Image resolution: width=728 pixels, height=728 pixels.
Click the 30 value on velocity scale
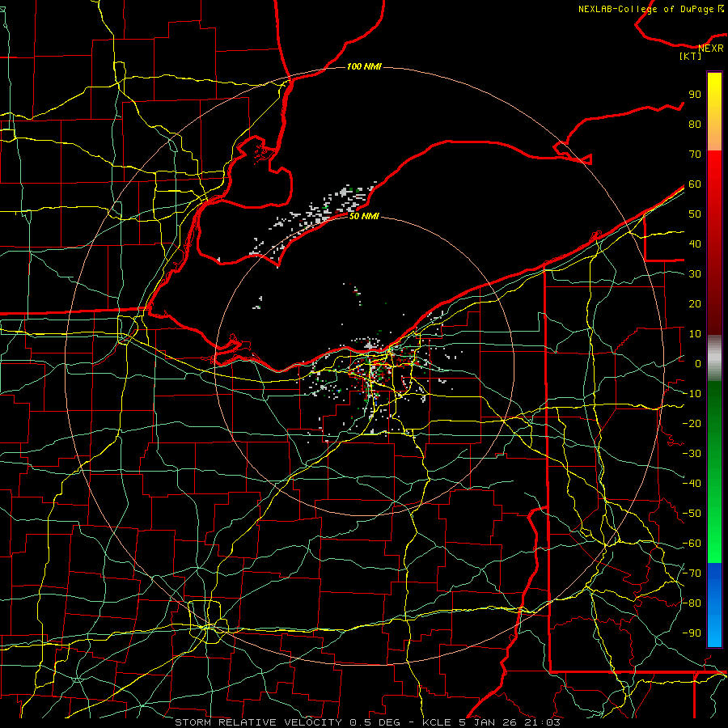click(x=695, y=274)
